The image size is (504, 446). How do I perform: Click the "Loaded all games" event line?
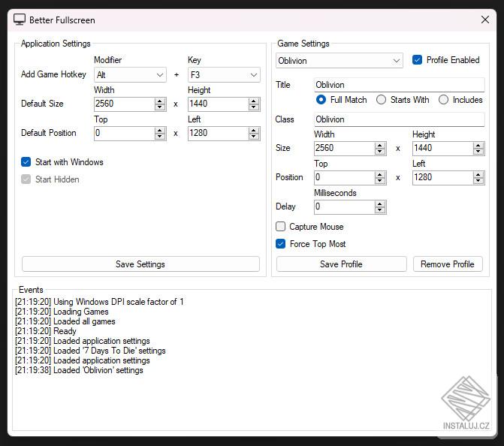[x=65, y=321]
